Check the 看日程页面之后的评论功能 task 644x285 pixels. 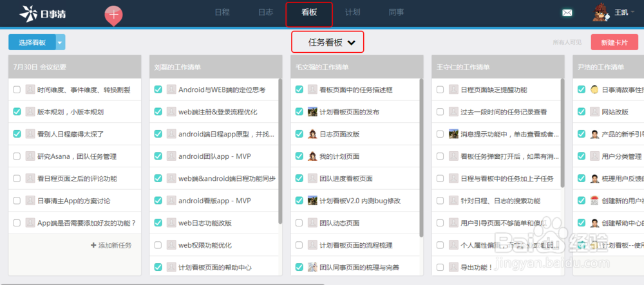click(17, 178)
